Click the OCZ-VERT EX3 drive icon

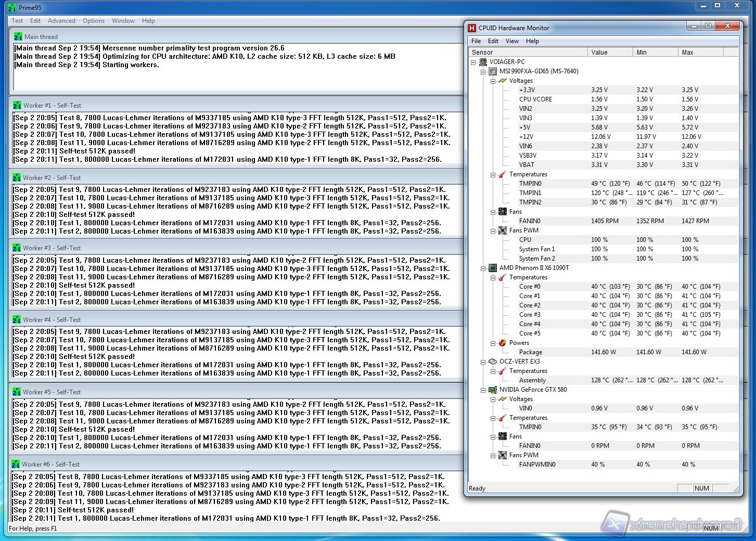492,362
